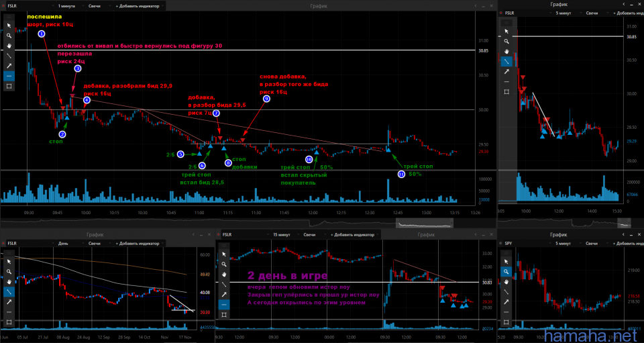Viewport: 644px width, 343px height.
Task: Toggle the red link dot of 1-minute chart
Action: 4,6
